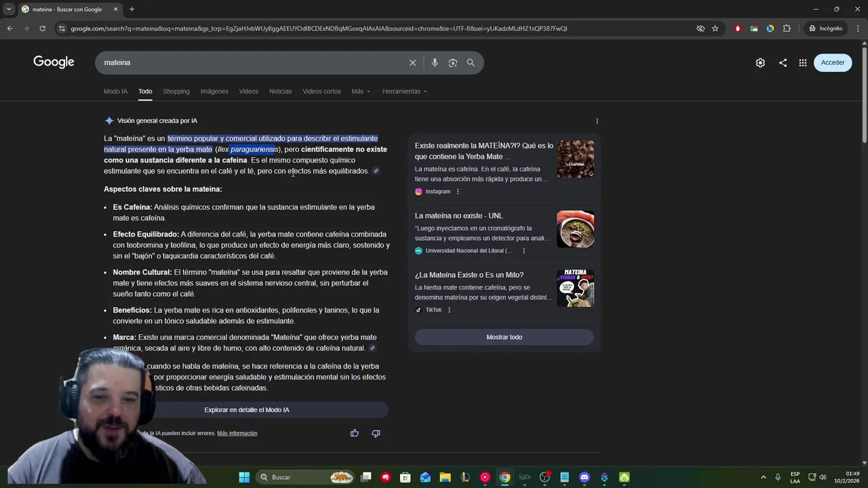
Task: Click the Google search input field
Action: coord(251,62)
